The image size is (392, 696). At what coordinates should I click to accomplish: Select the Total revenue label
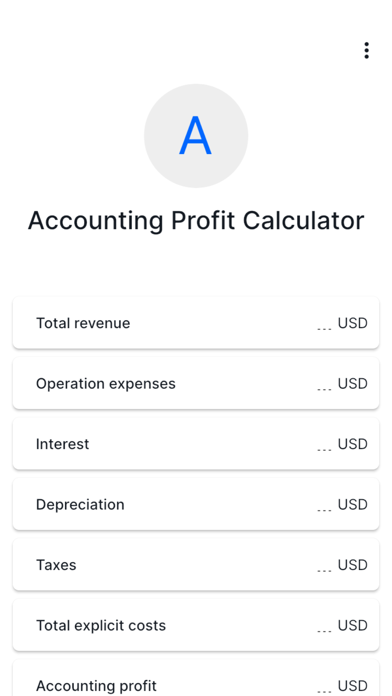click(83, 323)
